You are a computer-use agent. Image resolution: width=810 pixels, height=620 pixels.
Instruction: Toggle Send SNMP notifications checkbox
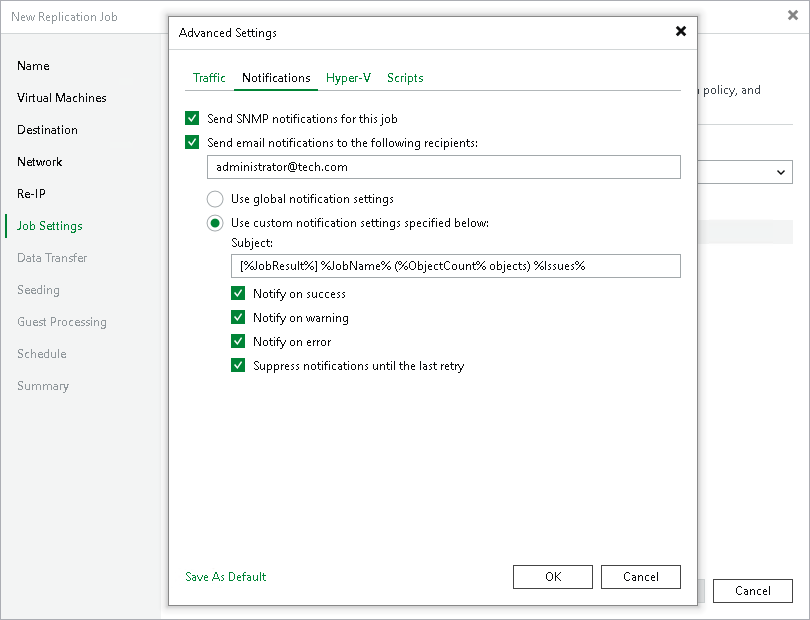[192, 118]
